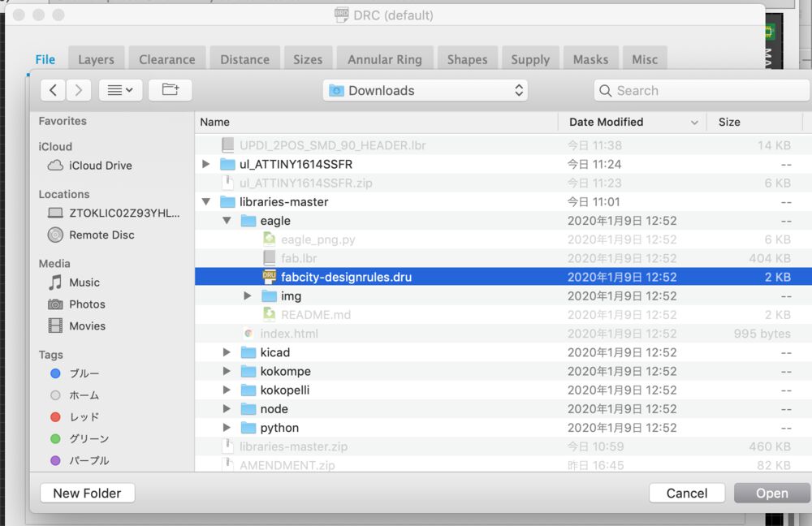Click the Cancel button
Image resolution: width=812 pixels, height=526 pixels.
click(687, 493)
